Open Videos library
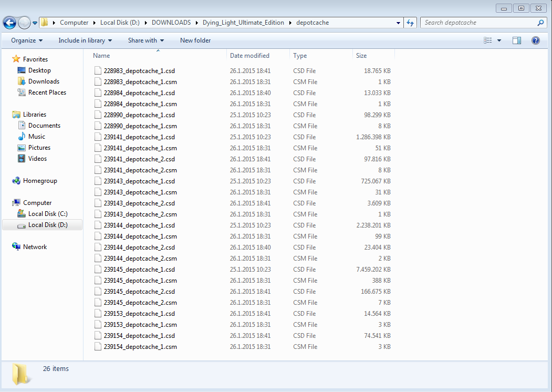The width and height of the screenshot is (552, 392). click(x=37, y=159)
